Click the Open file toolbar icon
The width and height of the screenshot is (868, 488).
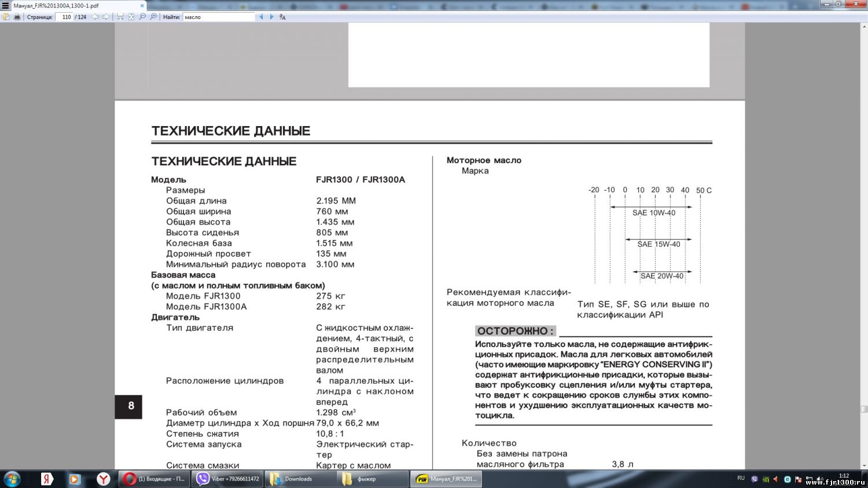pyautogui.click(x=6, y=17)
